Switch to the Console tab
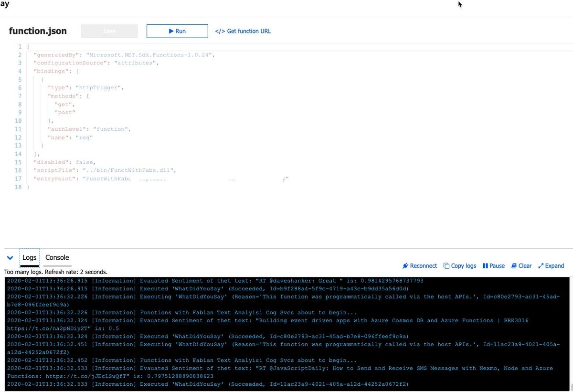The image size is (573, 392). point(57,257)
